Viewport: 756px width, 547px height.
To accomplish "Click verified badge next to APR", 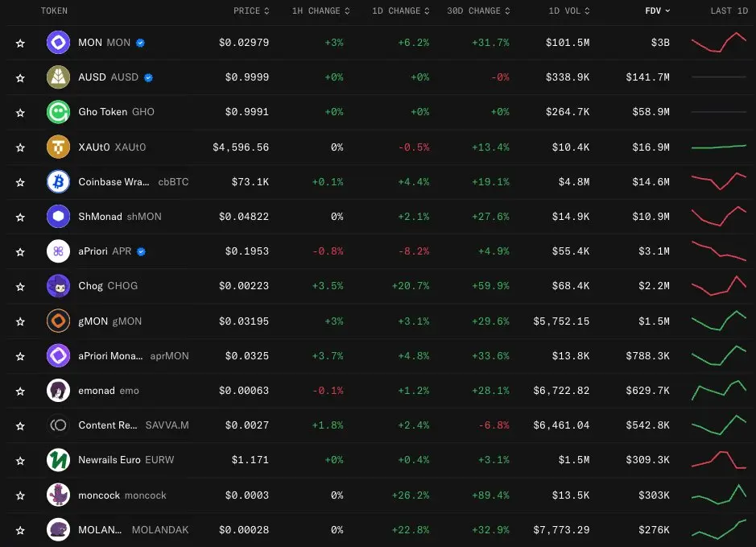I will [141, 252].
